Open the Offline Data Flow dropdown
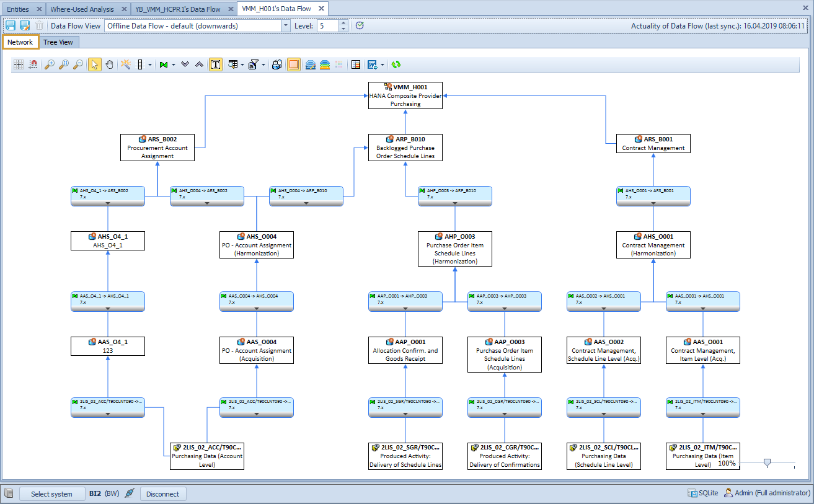The height and width of the screenshot is (504, 814). [285, 26]
